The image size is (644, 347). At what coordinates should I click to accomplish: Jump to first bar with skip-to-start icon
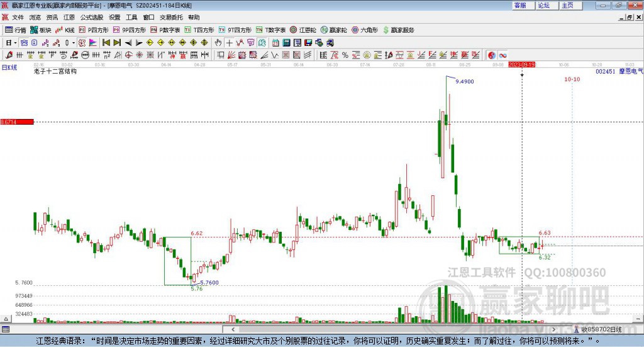[106, 43]
